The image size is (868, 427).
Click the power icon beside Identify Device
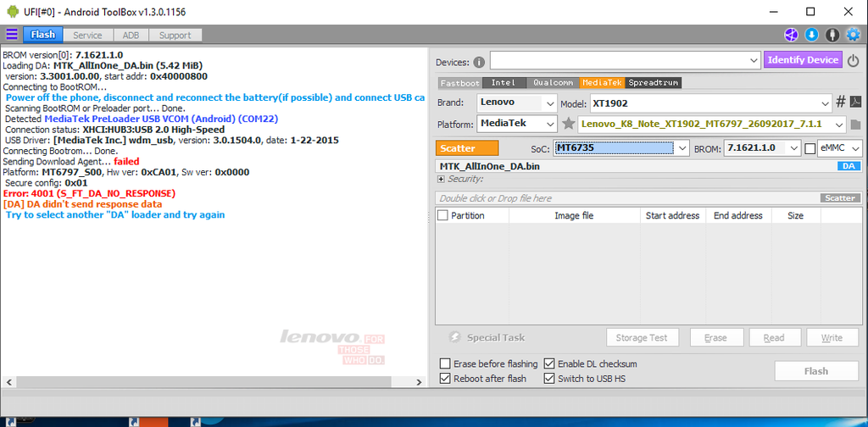pyautogui.click(x=853, y=60)
